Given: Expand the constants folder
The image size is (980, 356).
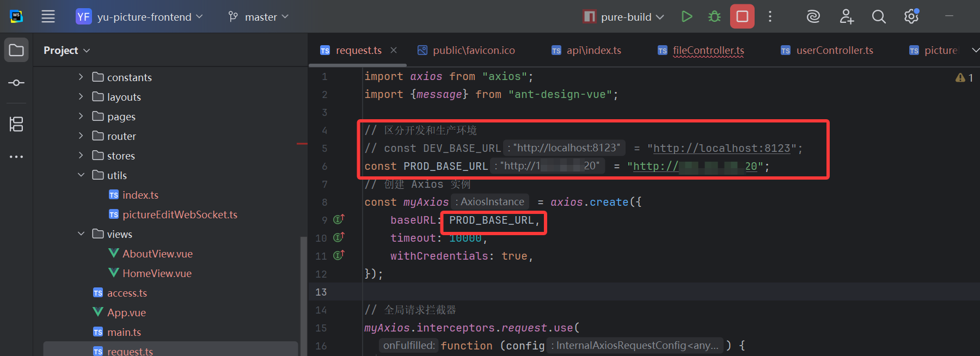Looking at the screenshot, I should tap(81, 77).
